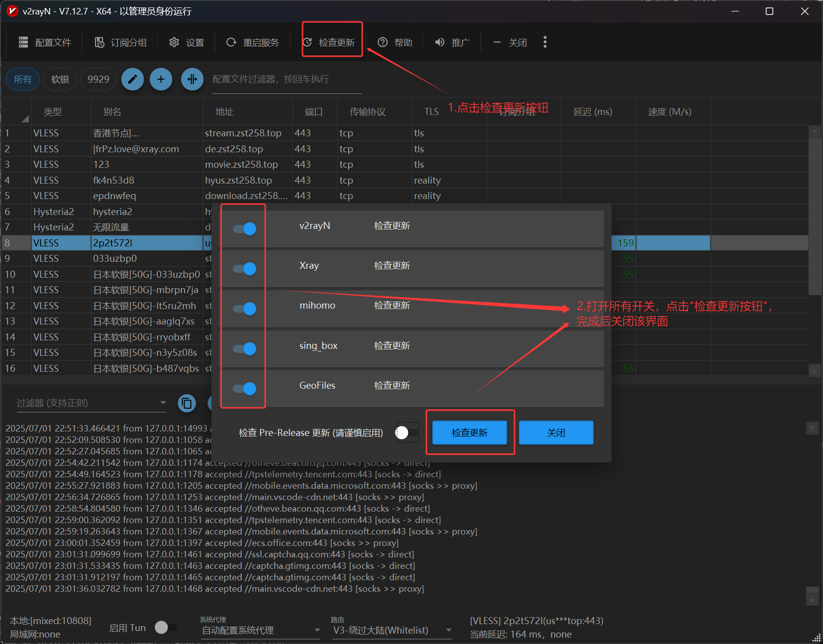Open the 配置文件 menu
823x644 pixels.
pyautogui.click(x=45, y=42)
